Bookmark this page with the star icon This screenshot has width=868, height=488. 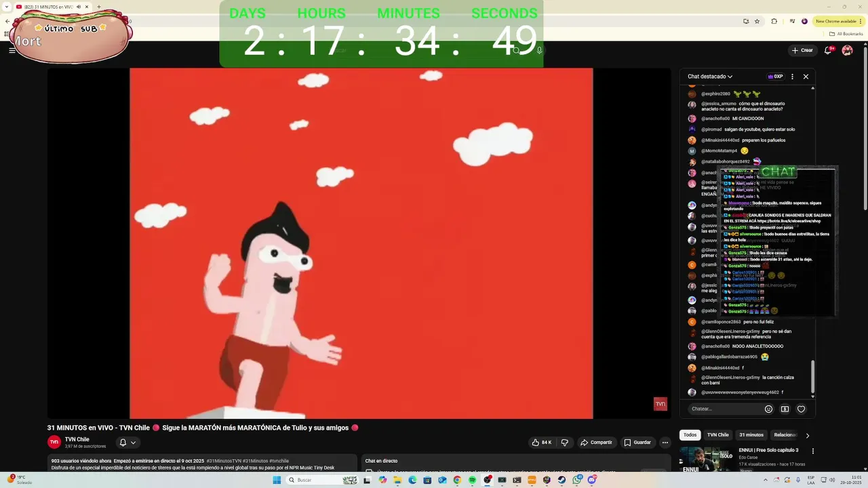tap(757, 21)
